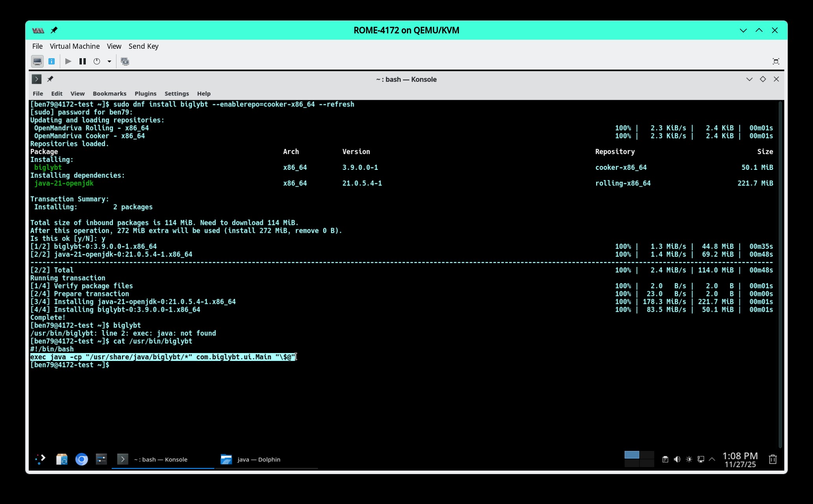Open Konsole's Bookmarks menu
Viewport: 813px width, 504px height.
tap(109, 94)
